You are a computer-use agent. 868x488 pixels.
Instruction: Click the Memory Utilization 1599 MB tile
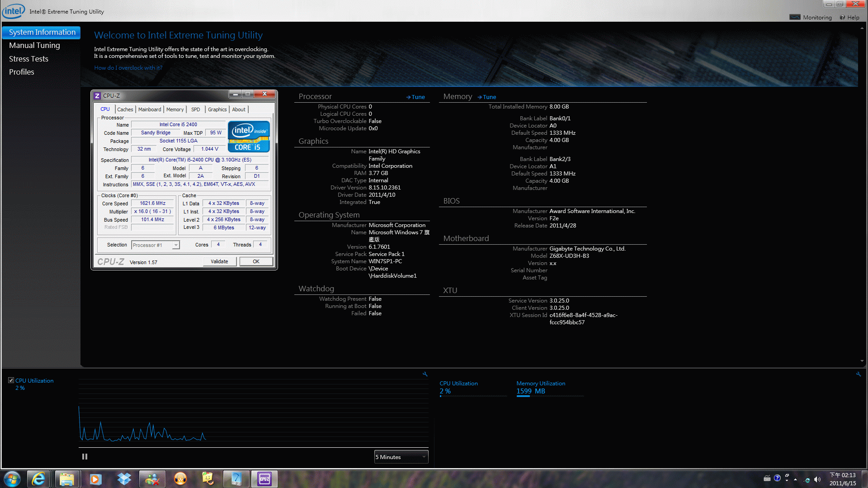pyautogui.click(x=550, y=388)
